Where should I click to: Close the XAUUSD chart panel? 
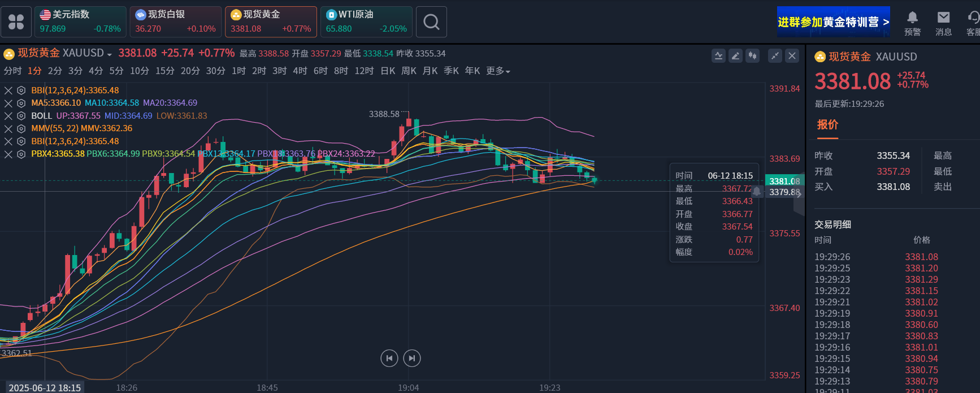tap(792, 55)
